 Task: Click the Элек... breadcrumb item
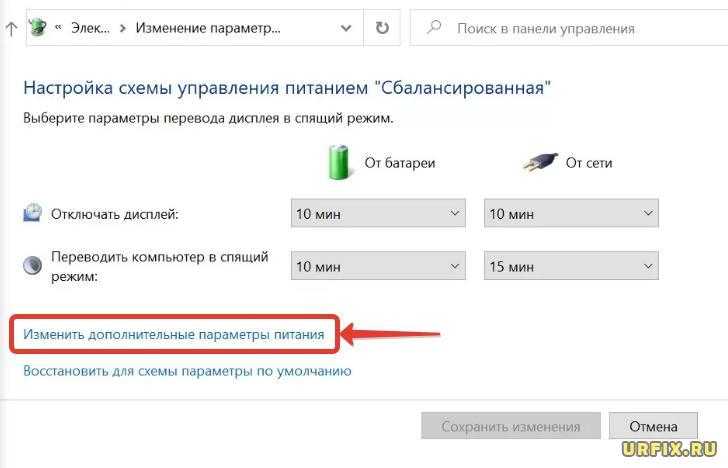click(x=91, y=28)
